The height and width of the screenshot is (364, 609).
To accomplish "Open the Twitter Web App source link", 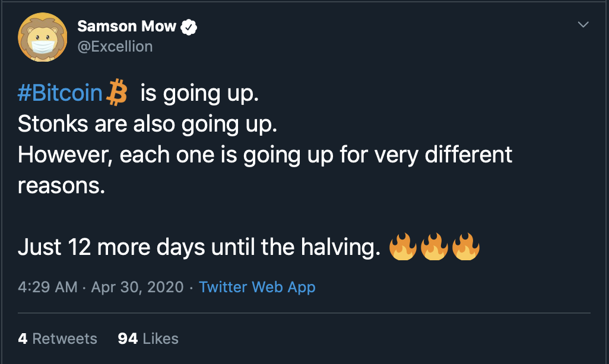I will tap(257, 287).
